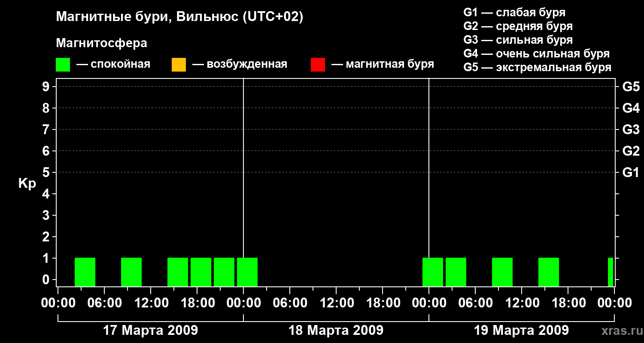Select the '17 Марта 2009' date label
644x343 pixels.
pos(151,331)
